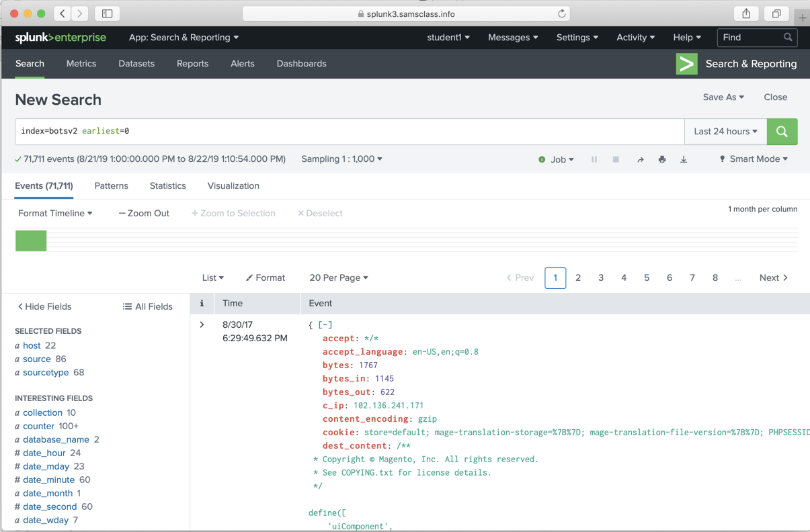Image resolution: width=810 pixels, height=532 pixels.
Task: Reload the page in the browser
Action: pos(561,13)
